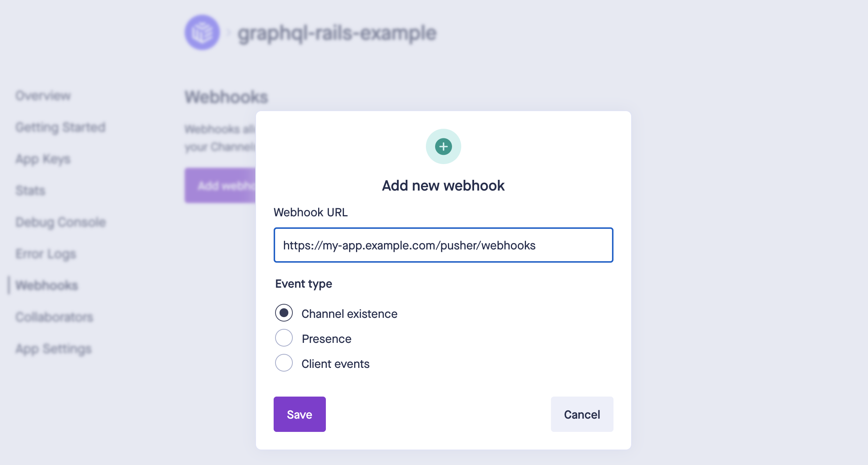This screenshot has width=868, height=465.
Task: Open the Collaborators page
Action: click(54, 317)
